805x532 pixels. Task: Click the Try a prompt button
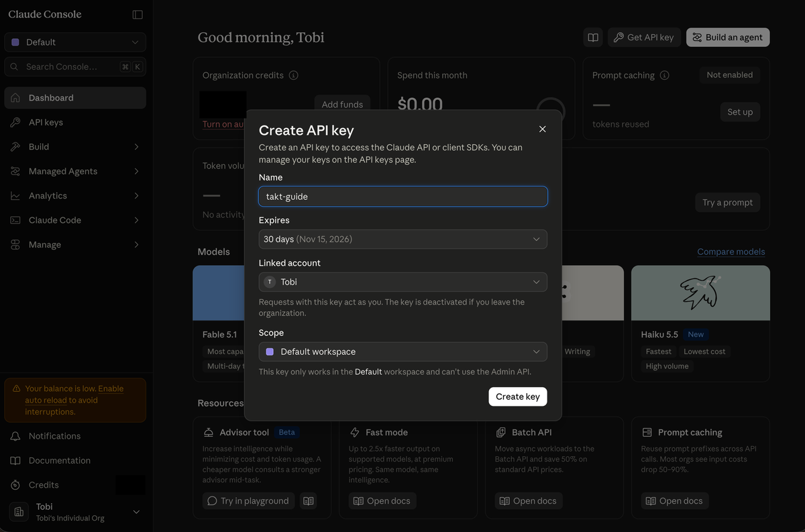tap(727, 203)
